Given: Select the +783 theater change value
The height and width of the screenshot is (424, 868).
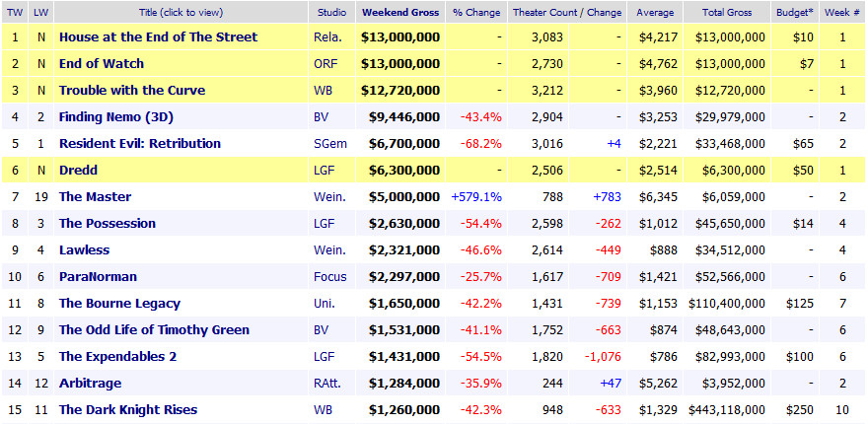Looking at the screenshot, I should click(607, 196).
